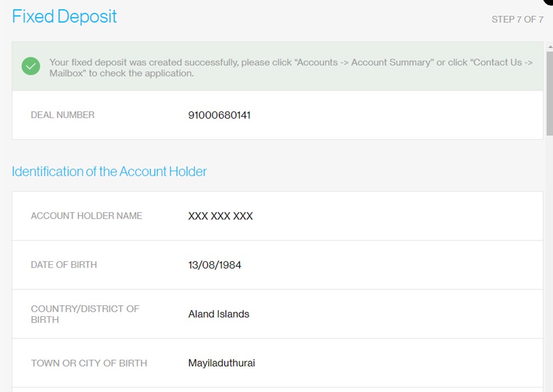The width and height of the screenshot is (553, 392).
Task: Click the XXX XXX XXX name value
Action: tap(220, 216)
